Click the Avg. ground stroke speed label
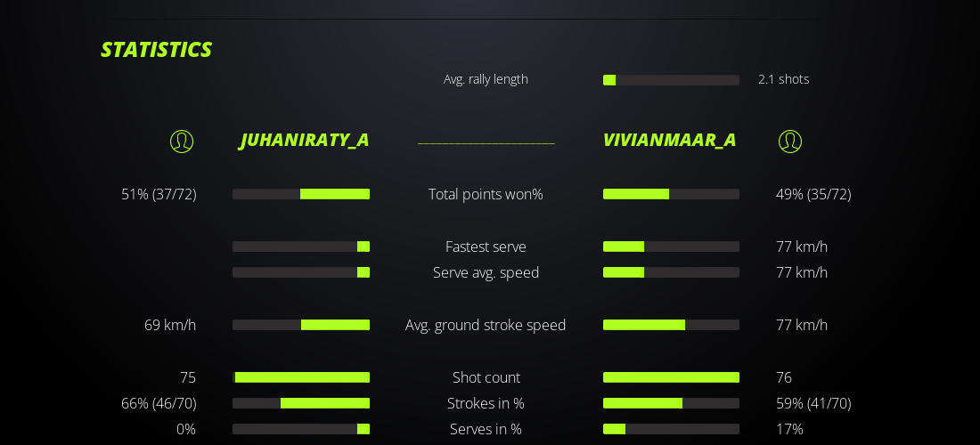The height and width of the screenshot is (445, 980). pyautogui.click(x=486, y=325)
